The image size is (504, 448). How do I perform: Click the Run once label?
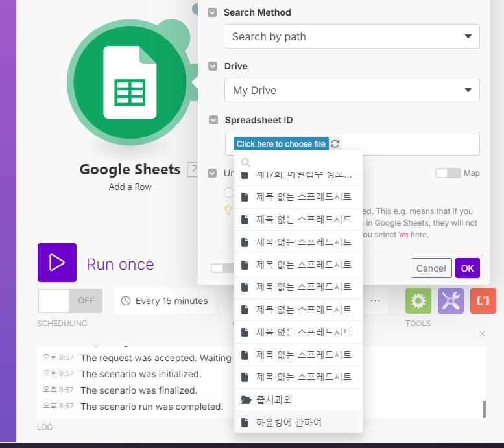(120, 265)
